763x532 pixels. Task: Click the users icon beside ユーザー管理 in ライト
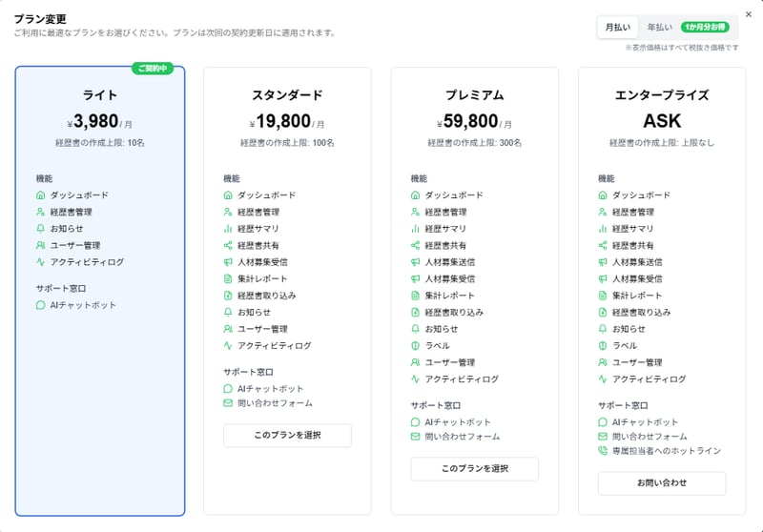pos(40,245)
